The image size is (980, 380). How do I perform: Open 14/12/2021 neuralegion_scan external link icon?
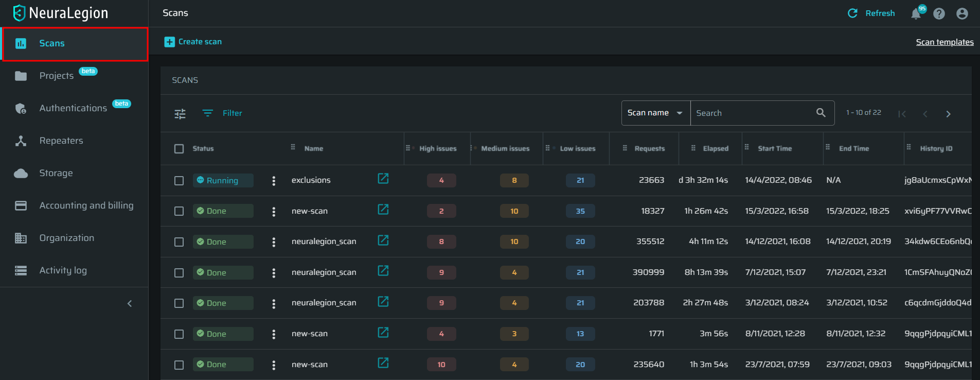(383, 240)
